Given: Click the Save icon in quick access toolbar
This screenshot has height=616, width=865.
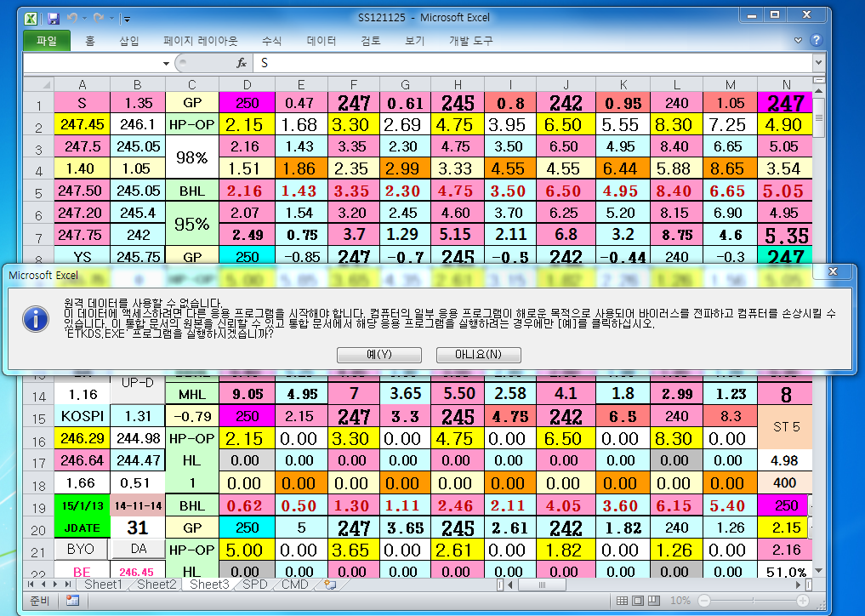Looking at the screenshot, I should [x=53, y=18].
